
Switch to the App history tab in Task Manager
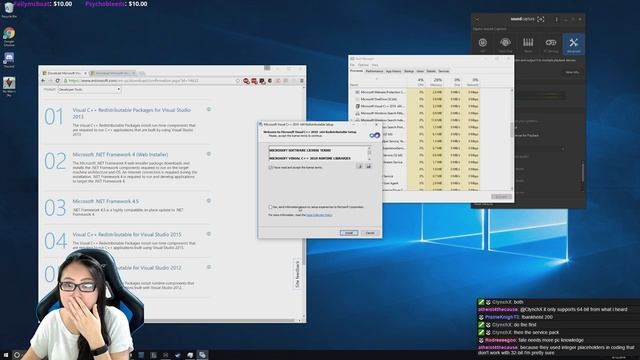point(393,71)
